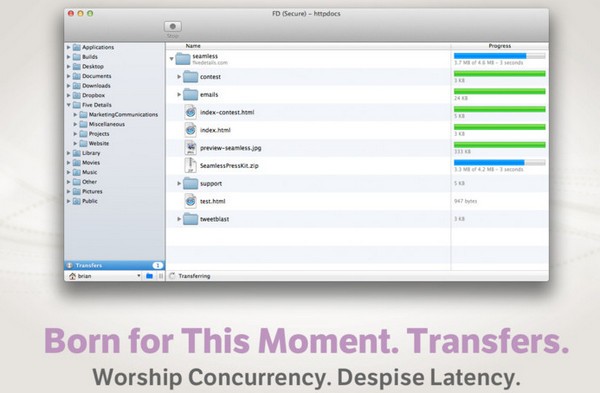Expand the Public folder triangle
The height and width of the screenshot is (393, 600).
coord(68,201)
